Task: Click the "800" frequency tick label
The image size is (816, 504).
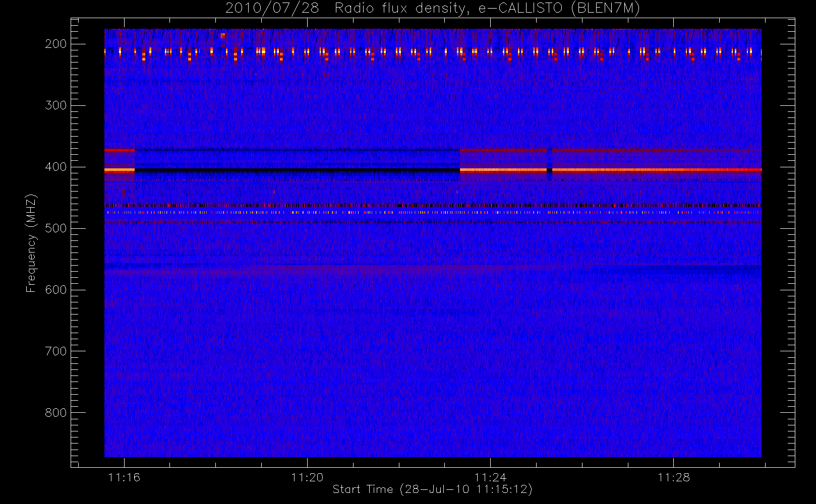Action: [56, 413]
